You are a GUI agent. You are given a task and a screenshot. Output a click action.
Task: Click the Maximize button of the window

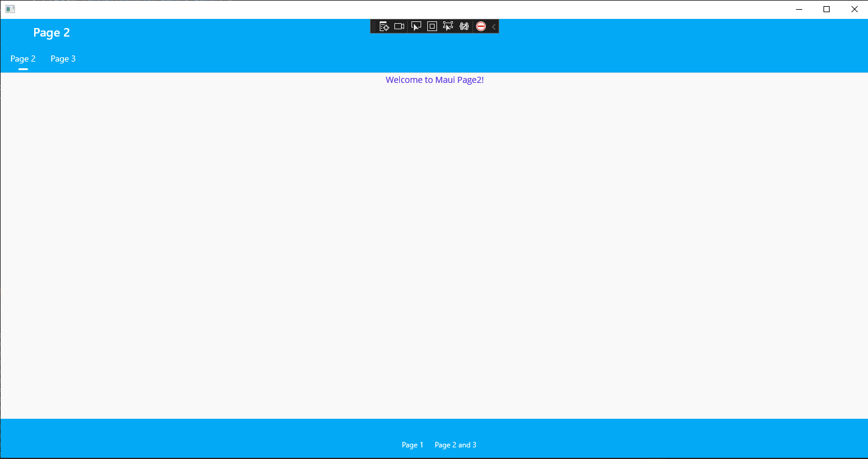coord(826,9)
